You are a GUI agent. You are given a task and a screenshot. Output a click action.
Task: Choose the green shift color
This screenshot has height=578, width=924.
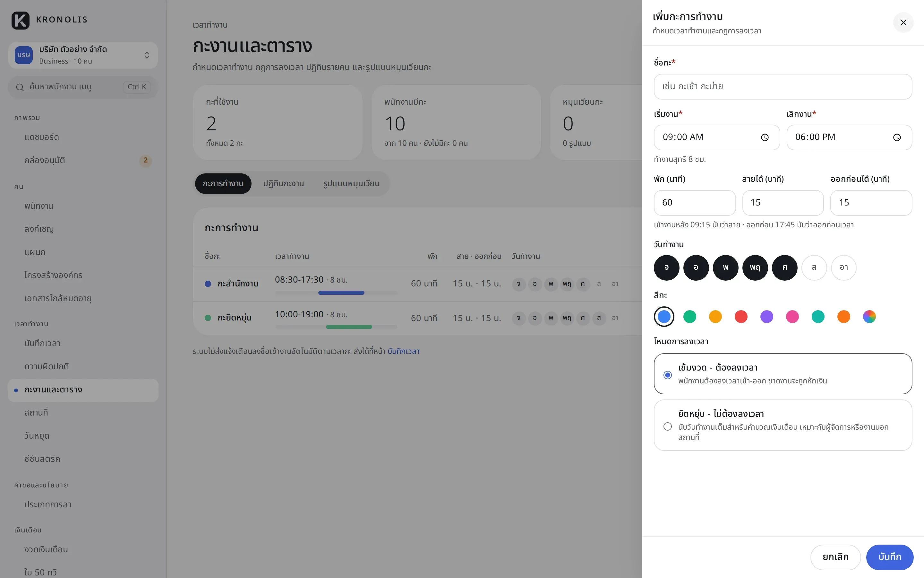(x=689, y=317)
